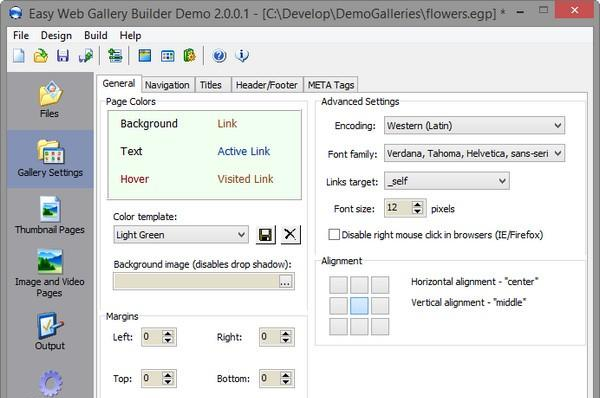Open the Output sidebar section
The width and height of the screenshot is (600, 398).
(x=50, y=332)
